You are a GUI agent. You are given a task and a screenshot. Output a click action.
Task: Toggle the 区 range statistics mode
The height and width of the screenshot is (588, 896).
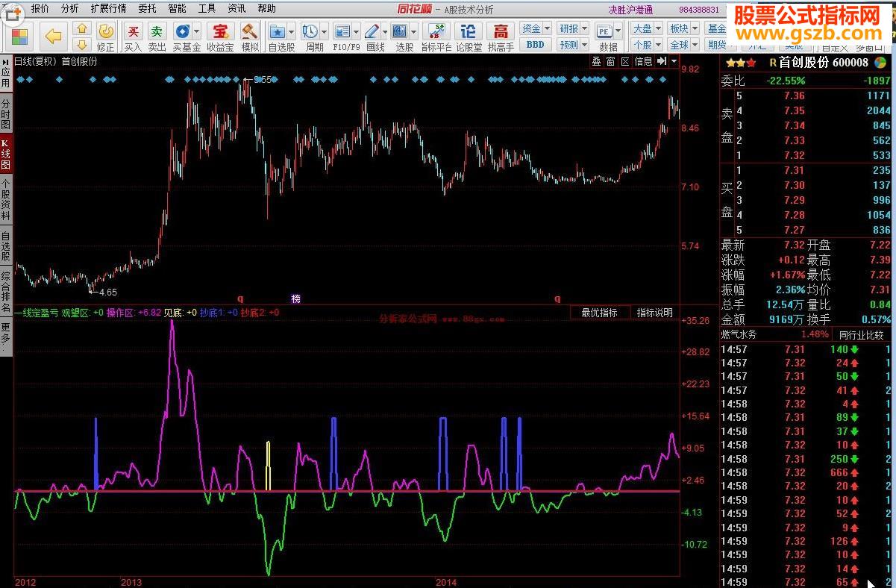[624, 61]
